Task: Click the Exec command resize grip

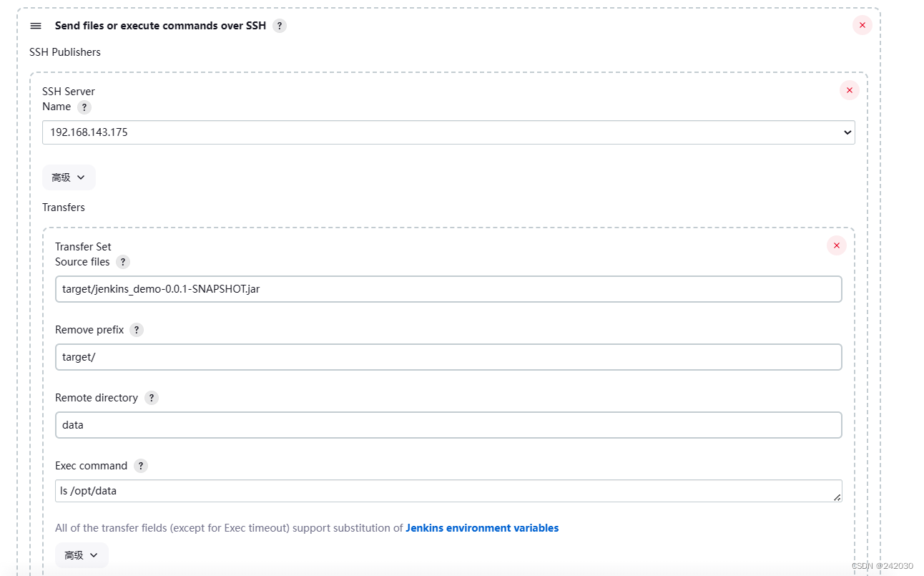Action: pyautogui.click(x=837, y=497)
